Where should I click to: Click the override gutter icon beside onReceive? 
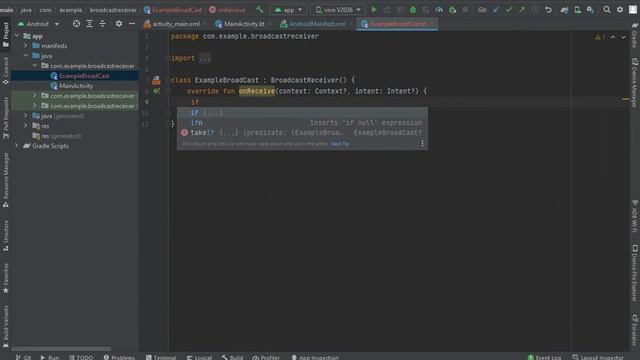click(x=156, y=91)
